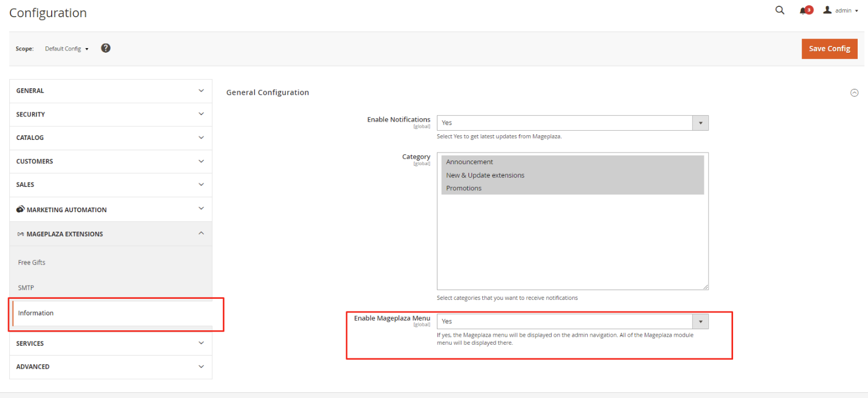Viewport: 868px width, 398px height.
Task: Open the Enable Mageplaza Menu dropdown
Action: pyautogui.click(x=572, y=322)
